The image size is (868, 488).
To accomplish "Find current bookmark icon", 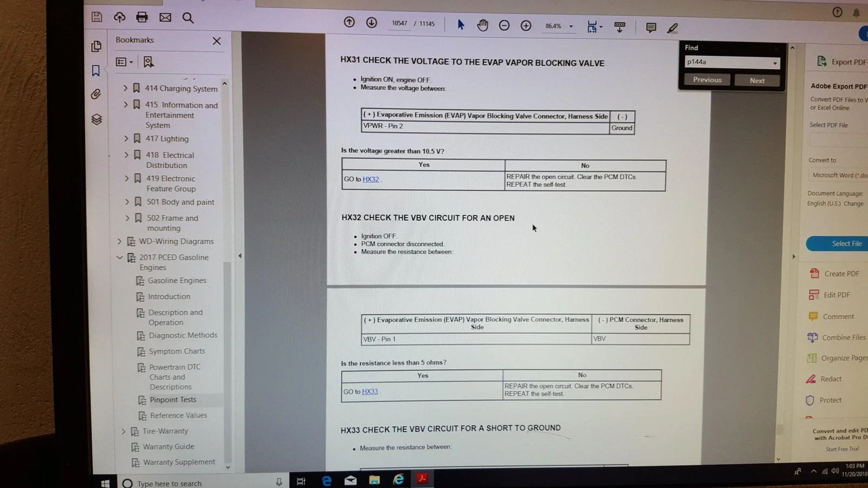I will pos(148,62).
